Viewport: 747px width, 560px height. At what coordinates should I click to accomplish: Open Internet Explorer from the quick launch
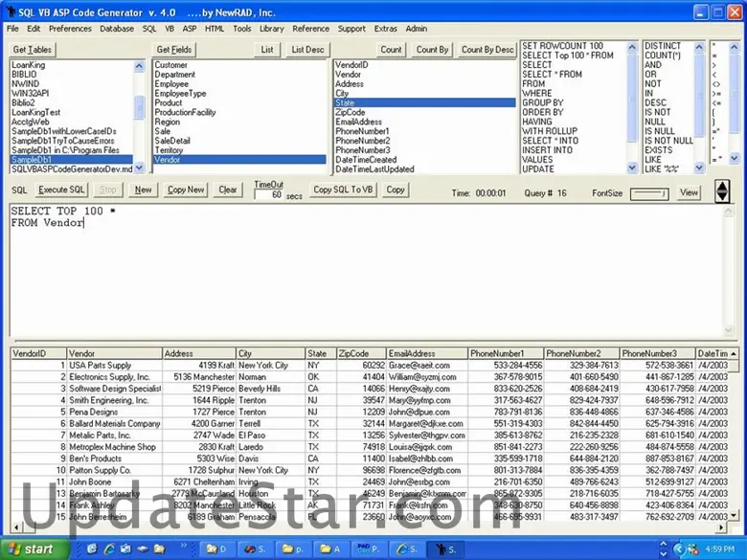pyautogui.click(x=109, y=549)
